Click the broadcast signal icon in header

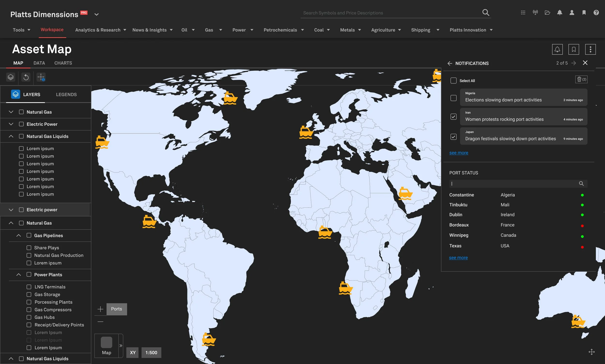pos(535,13)
